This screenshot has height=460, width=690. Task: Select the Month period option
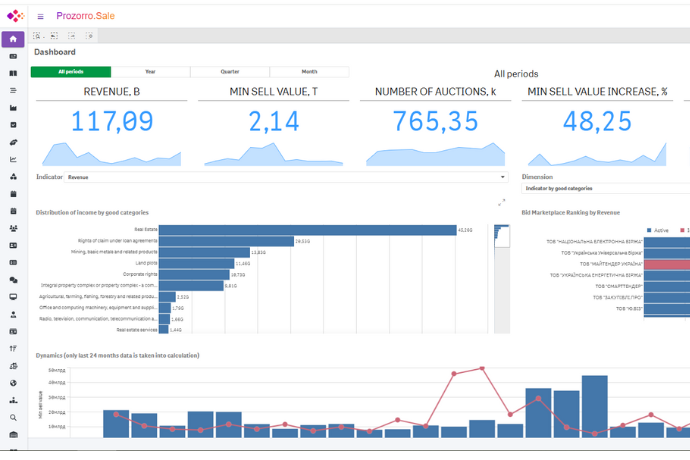pyautogui.click(x=309, y=72)
